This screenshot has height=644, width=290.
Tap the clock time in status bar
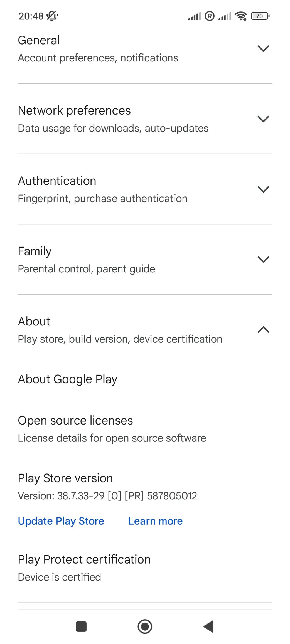click(31, 16)
